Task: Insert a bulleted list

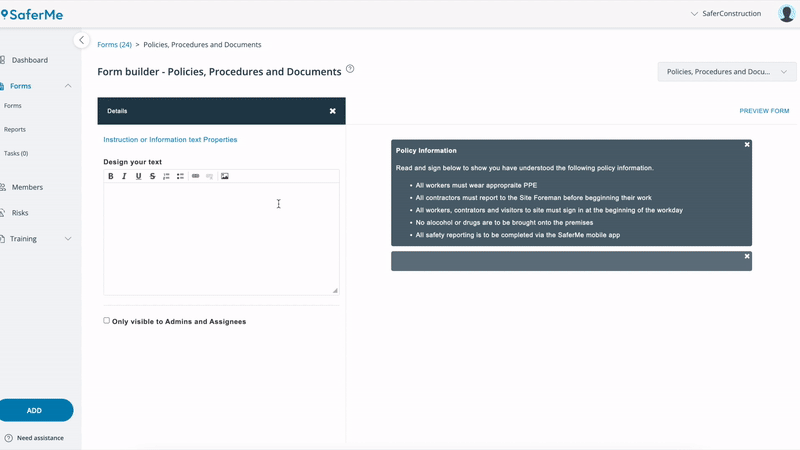Action: coord(180,176)
